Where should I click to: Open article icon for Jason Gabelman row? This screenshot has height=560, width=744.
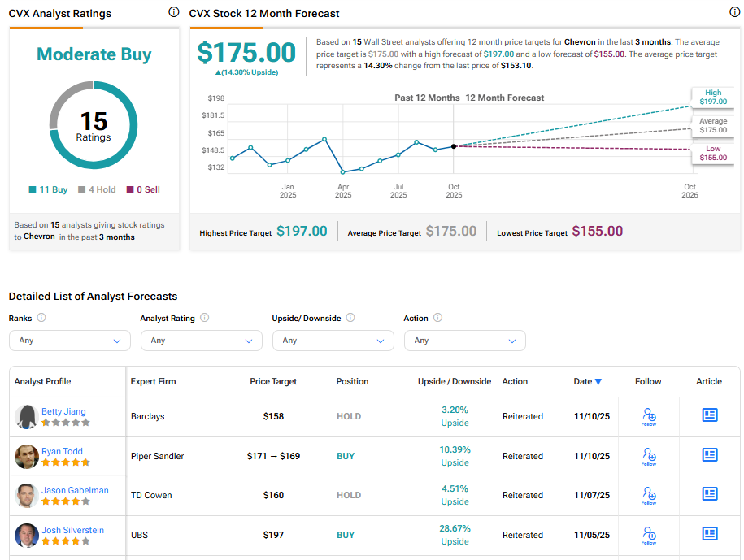click(710, 494)
